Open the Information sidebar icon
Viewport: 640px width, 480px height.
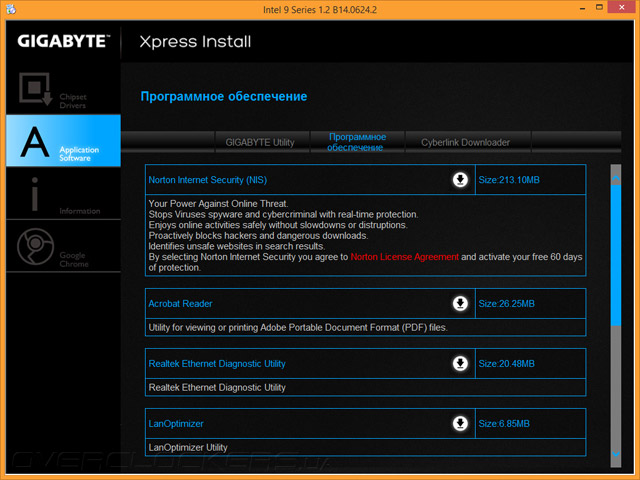[x=35, y=194]
